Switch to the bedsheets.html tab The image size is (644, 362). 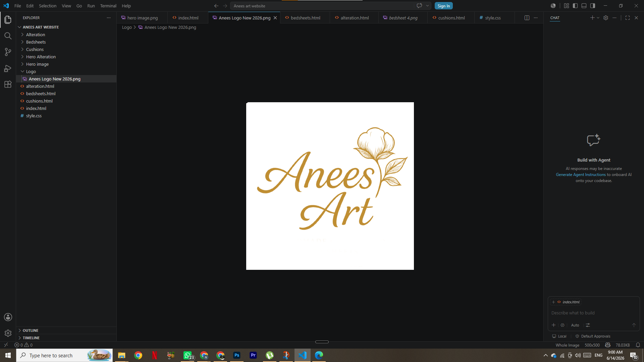click(x=305, y=18)
